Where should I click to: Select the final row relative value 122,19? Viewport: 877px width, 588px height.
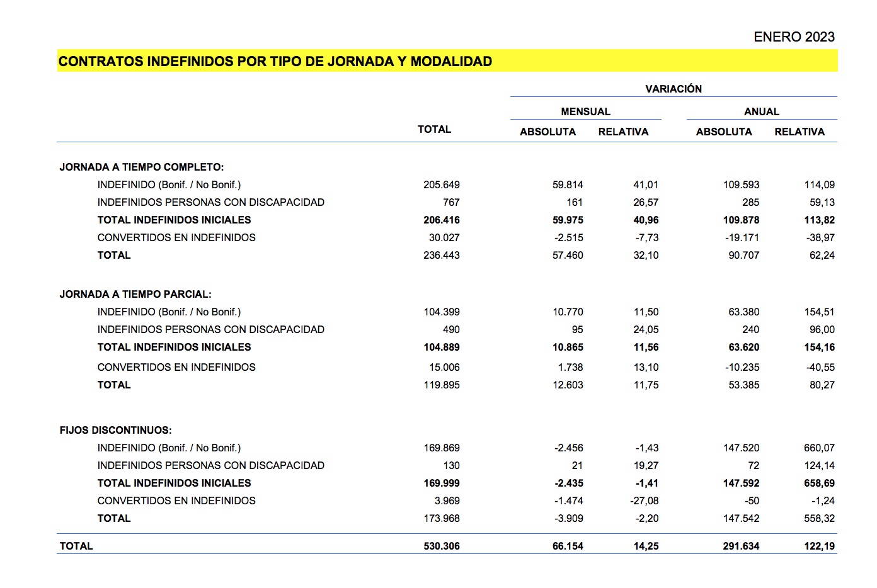pos(819,546)
